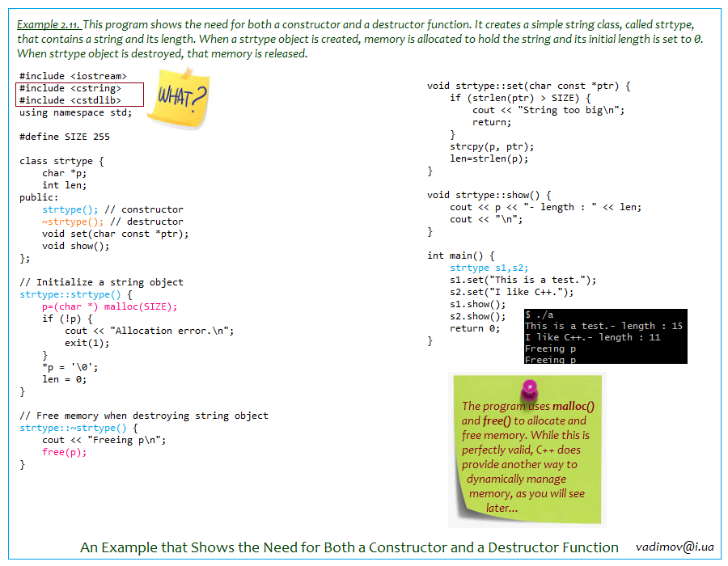The height and width of the screenshot is (566, 728).
Task: Click the '#include <iostream>' line
Action: pyautogui.click(x=73, y=76)
